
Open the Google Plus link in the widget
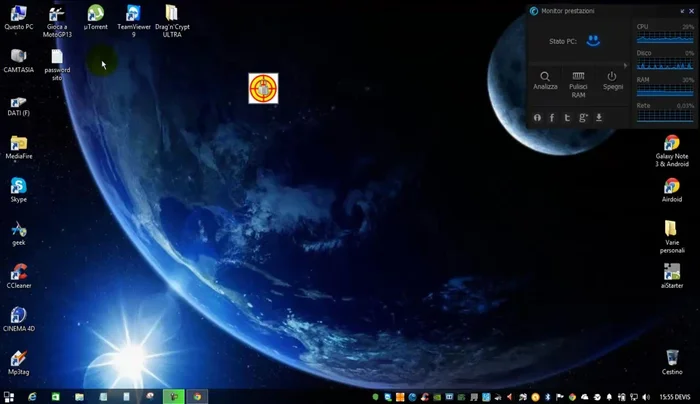click(583, 117)
